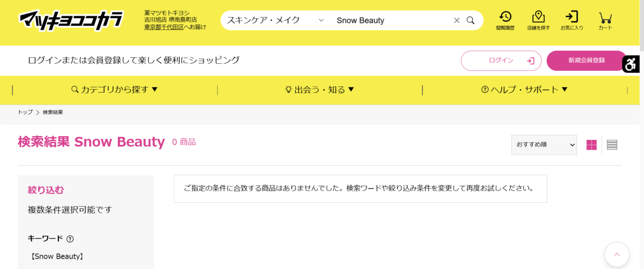Expand the カテゴリから探す menu

pos(115,89)
